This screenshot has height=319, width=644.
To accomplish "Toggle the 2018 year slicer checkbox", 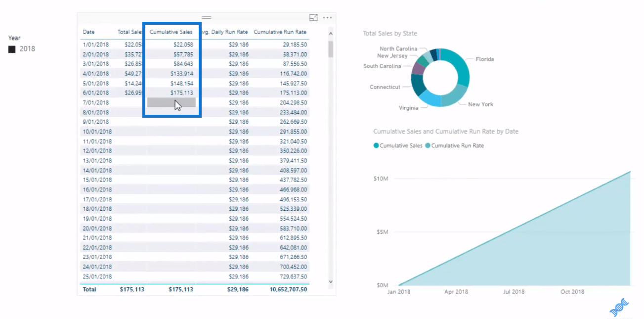I will click(x=12, y=49).
